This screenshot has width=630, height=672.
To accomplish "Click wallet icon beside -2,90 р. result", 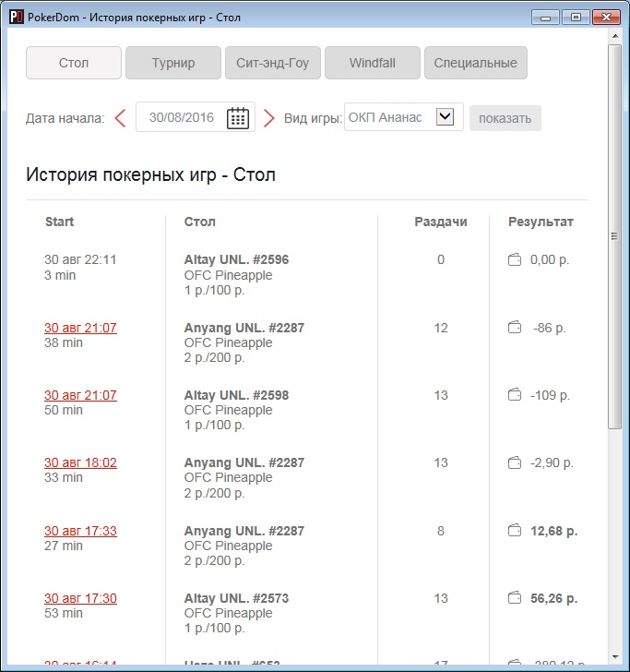I will pos(515,462).
